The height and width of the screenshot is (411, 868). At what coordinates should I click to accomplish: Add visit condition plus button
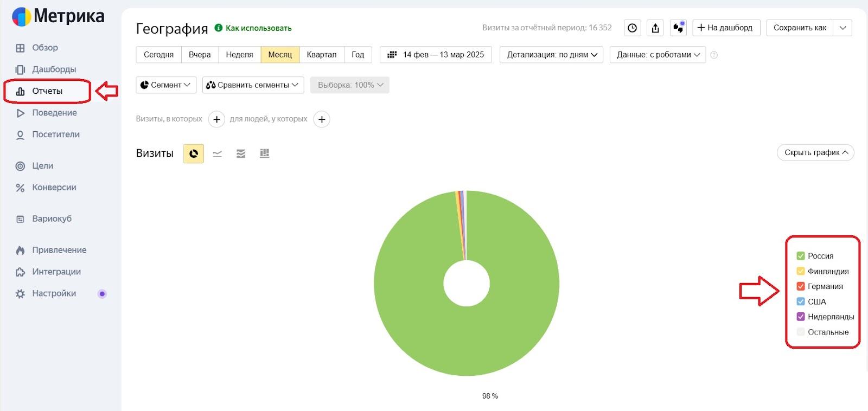(x=216, y=119)
